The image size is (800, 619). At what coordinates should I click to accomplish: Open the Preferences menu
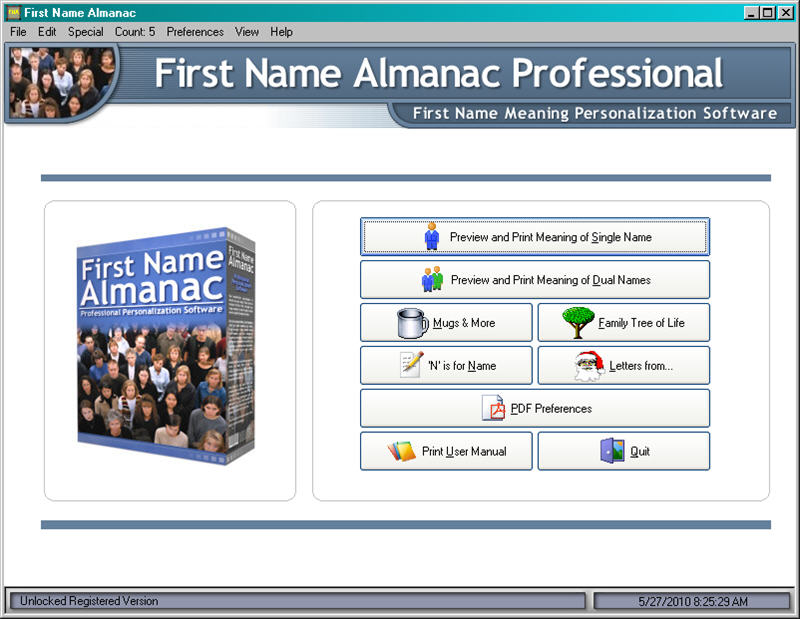pyautogui.click(x=195, y=32)
